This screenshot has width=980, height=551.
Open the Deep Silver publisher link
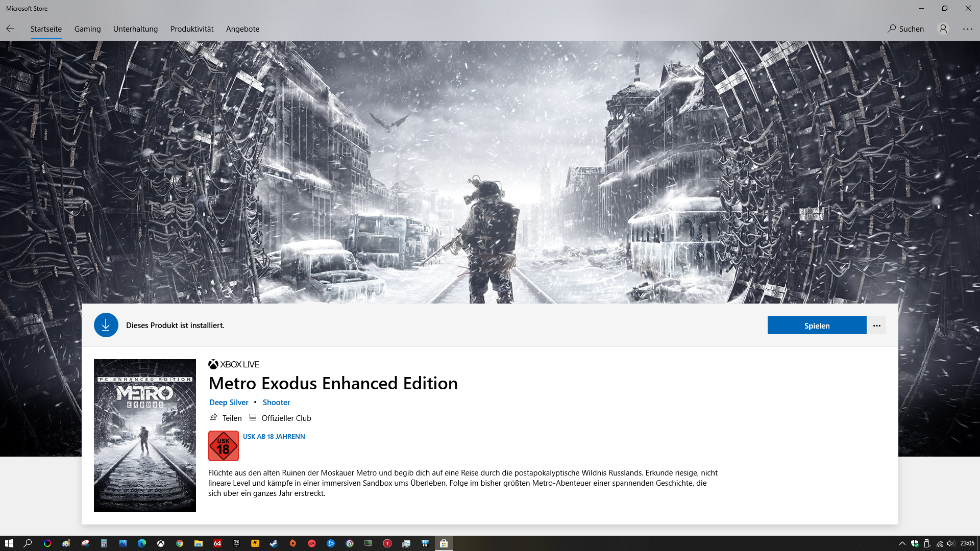click(x=229, y=402)
